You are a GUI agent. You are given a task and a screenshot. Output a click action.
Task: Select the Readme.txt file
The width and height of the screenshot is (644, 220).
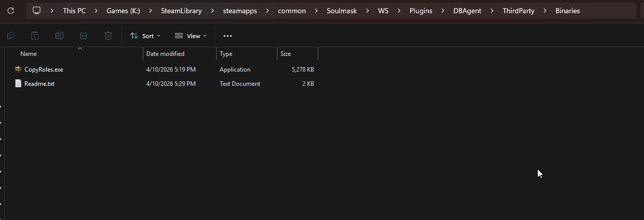pyautogui.click(x=39, y=84)
